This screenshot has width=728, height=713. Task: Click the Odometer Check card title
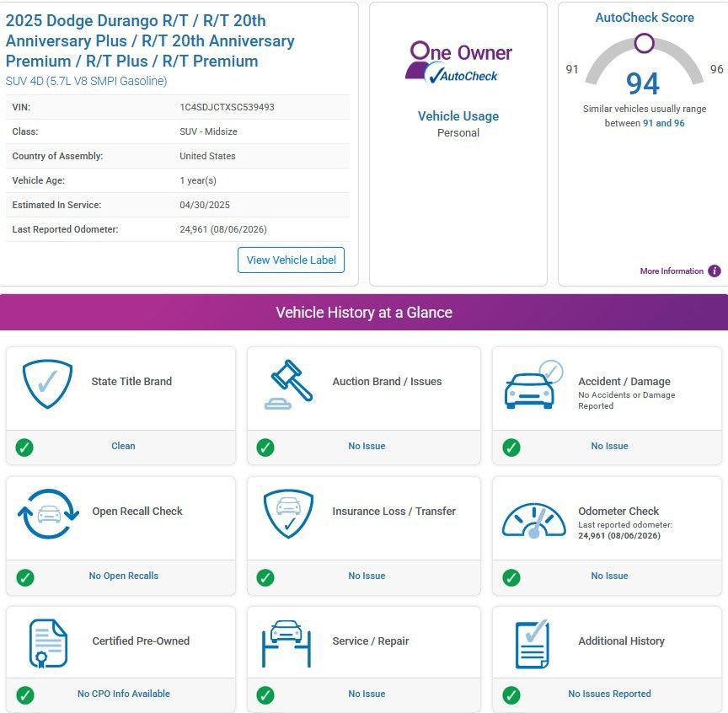tap(618, 512)
